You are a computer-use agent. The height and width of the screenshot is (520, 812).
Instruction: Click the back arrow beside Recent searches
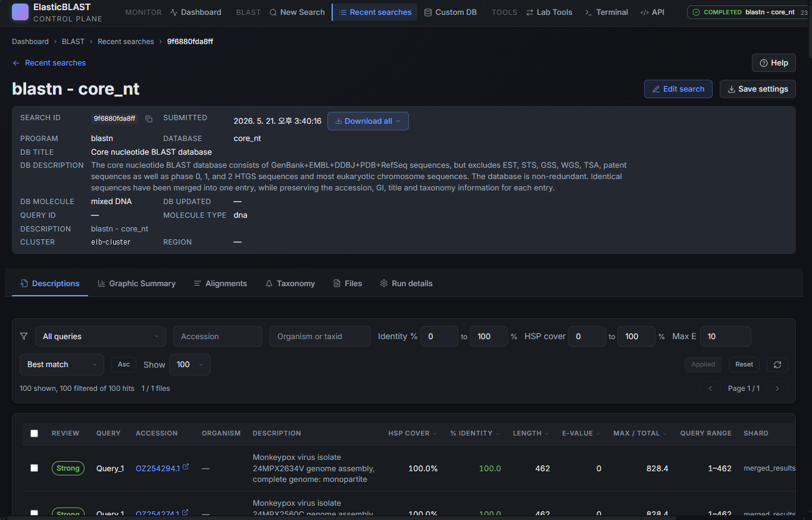click(x=16, y=63)
